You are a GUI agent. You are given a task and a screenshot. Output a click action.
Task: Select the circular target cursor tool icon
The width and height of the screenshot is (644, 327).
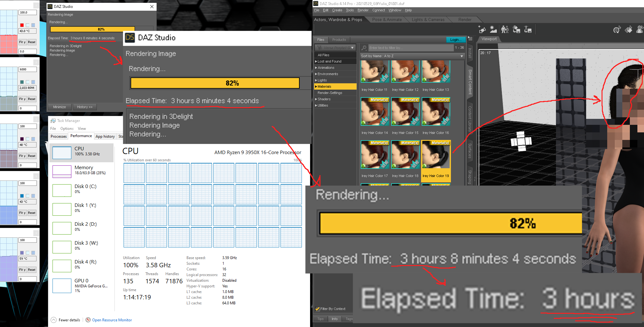pyautogui.click(x=617, y=30)
